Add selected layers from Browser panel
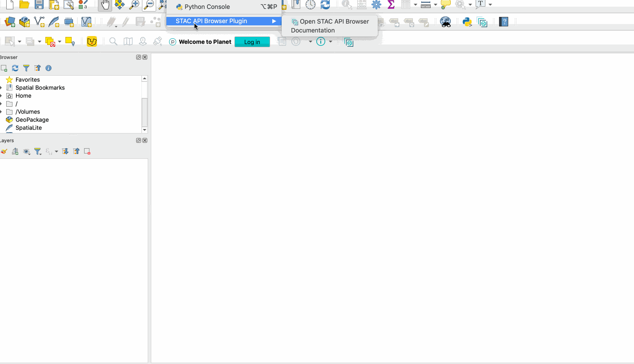Viewport: 634px width, 364px height. 4,68
